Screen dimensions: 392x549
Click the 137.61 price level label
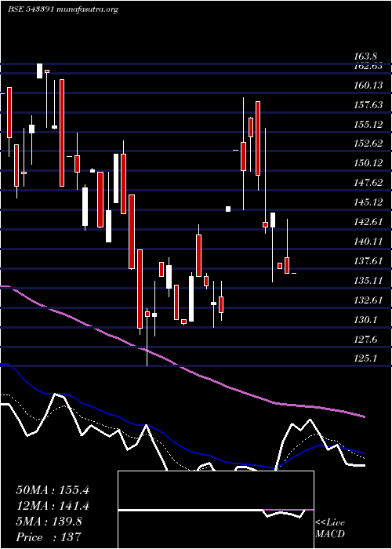pos(368,261)
